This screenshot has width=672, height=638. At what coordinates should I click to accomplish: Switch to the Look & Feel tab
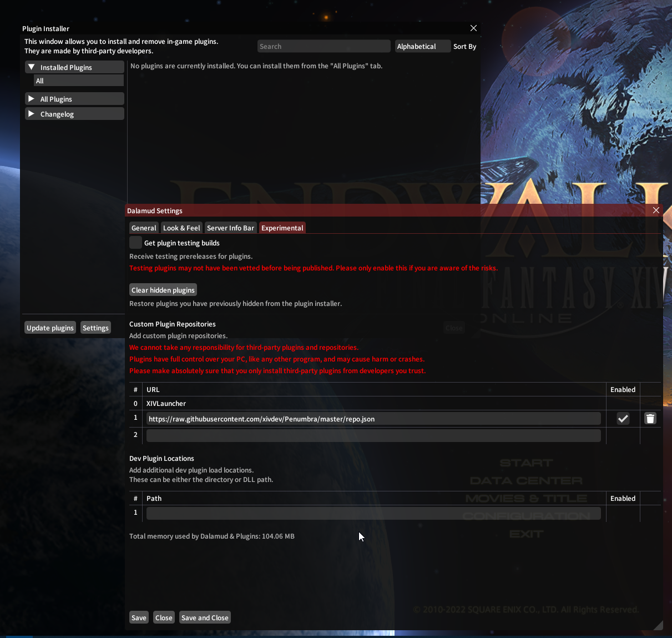181,228
